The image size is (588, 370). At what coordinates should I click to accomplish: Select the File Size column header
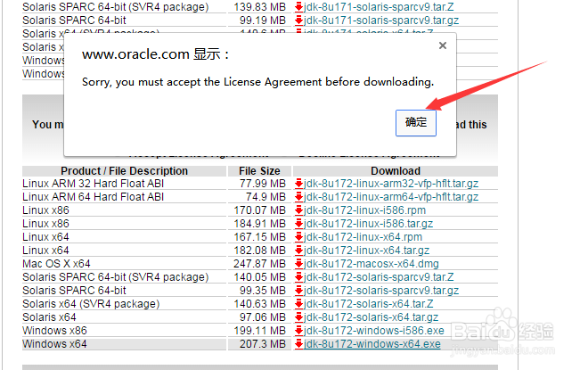[x=259, y=171]
